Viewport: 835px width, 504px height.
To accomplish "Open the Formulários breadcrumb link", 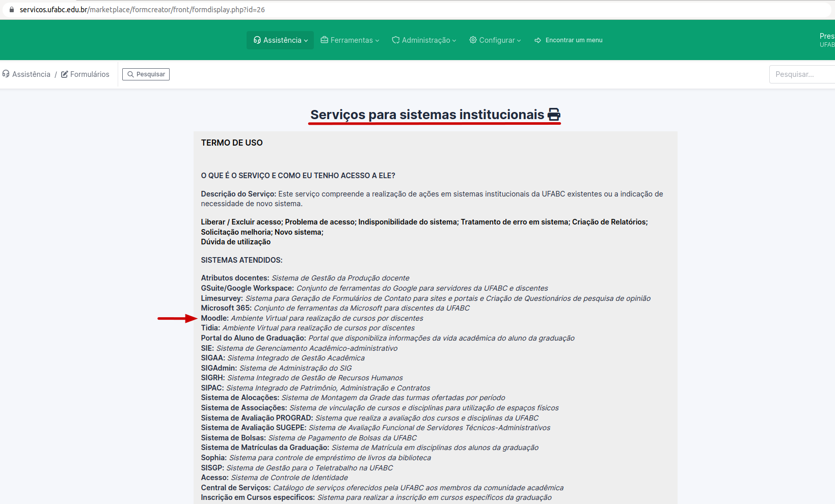I will pyautogui.click(x=90, y=74).
